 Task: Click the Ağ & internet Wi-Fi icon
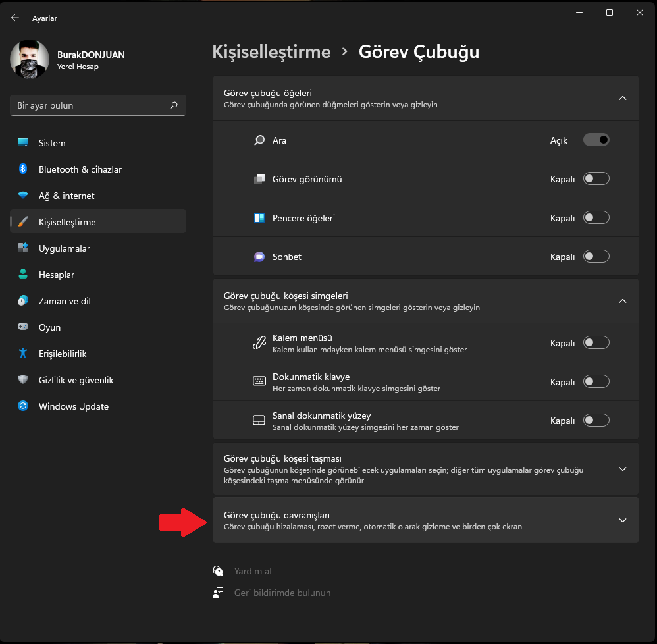point(23,196)
